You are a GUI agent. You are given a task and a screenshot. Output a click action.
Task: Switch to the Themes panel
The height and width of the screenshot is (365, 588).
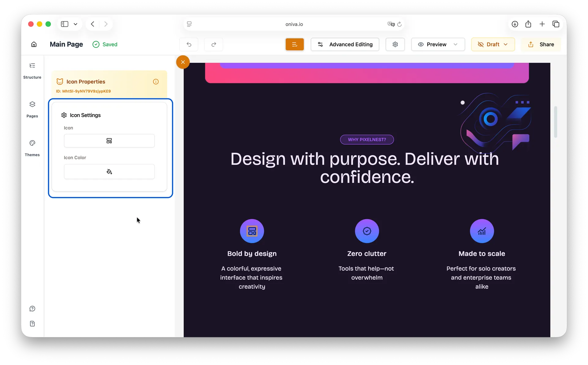32,148
